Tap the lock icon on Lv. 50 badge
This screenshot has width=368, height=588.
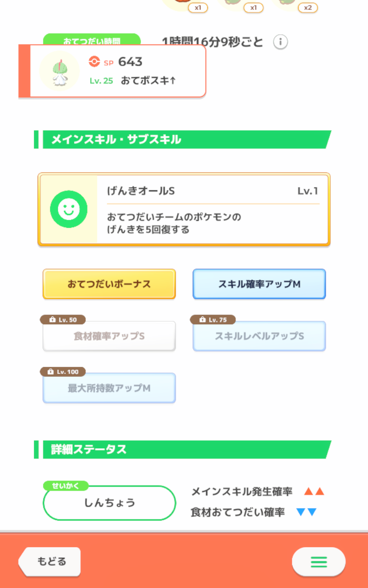[52, 320]
